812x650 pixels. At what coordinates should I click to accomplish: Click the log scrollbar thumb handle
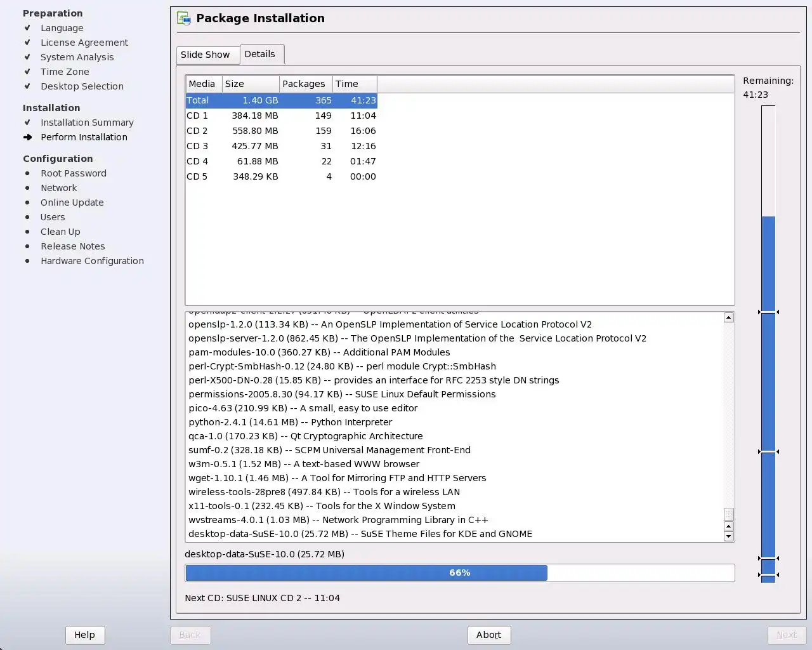pos(729,514)
